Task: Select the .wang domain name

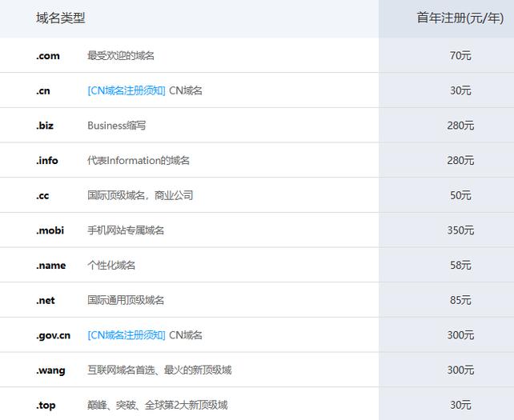Action: [x=50, y=371]
